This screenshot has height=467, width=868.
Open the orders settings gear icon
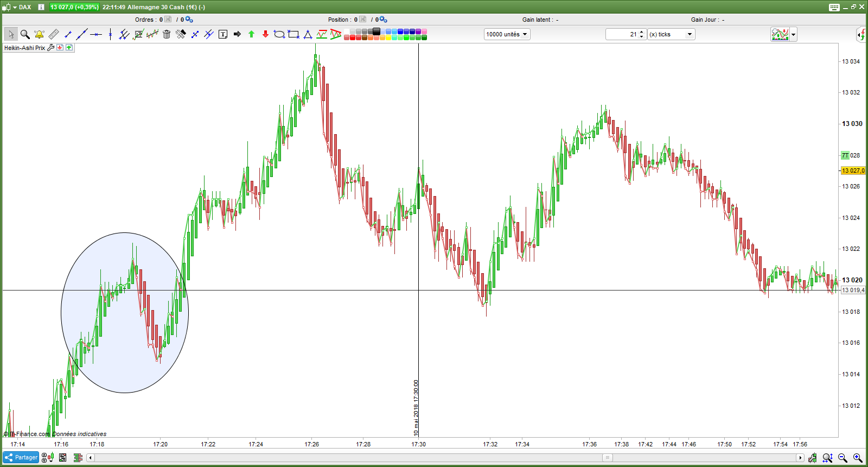189,20
